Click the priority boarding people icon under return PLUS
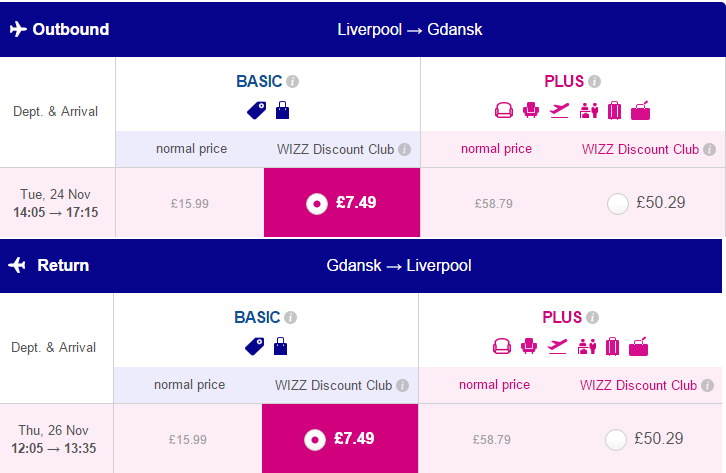The image size is (726, 473). [x=587, y=346]
